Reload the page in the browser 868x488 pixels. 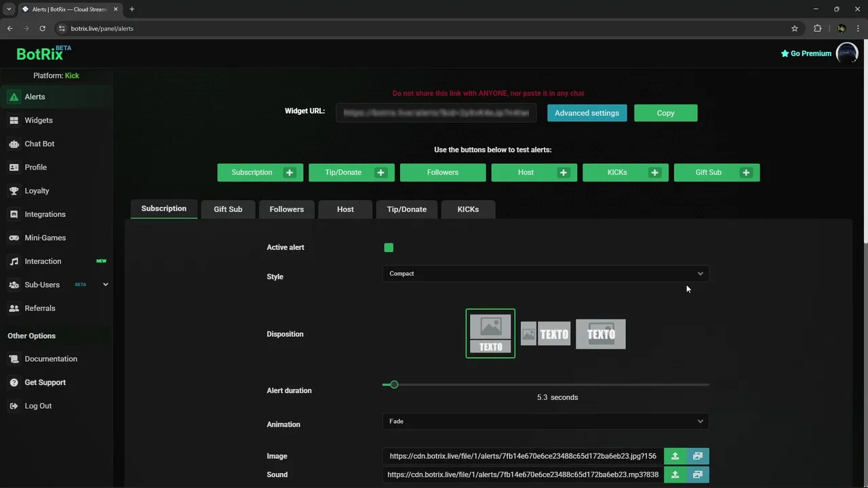click(x=42, y=28)
